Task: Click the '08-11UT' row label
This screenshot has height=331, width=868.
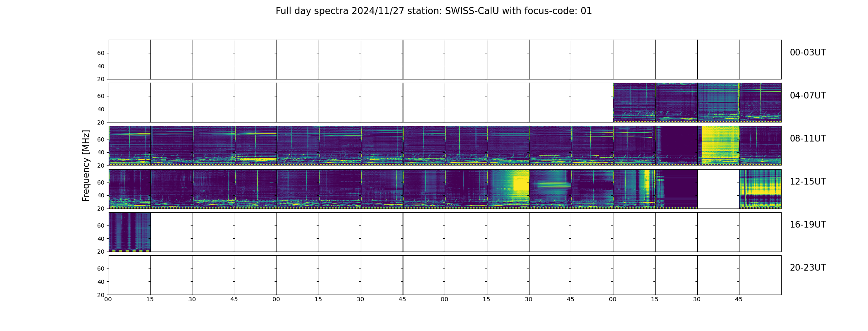Action: (808, 139)
